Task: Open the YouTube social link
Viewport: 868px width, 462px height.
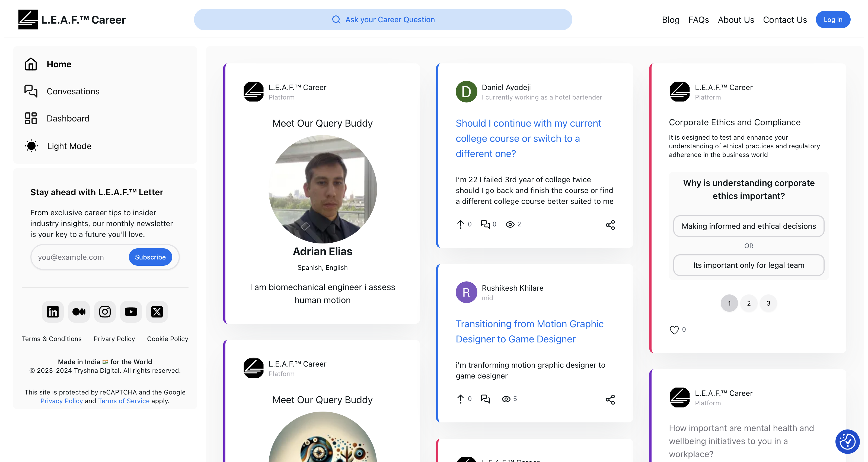Action: (x=131, y=312)
